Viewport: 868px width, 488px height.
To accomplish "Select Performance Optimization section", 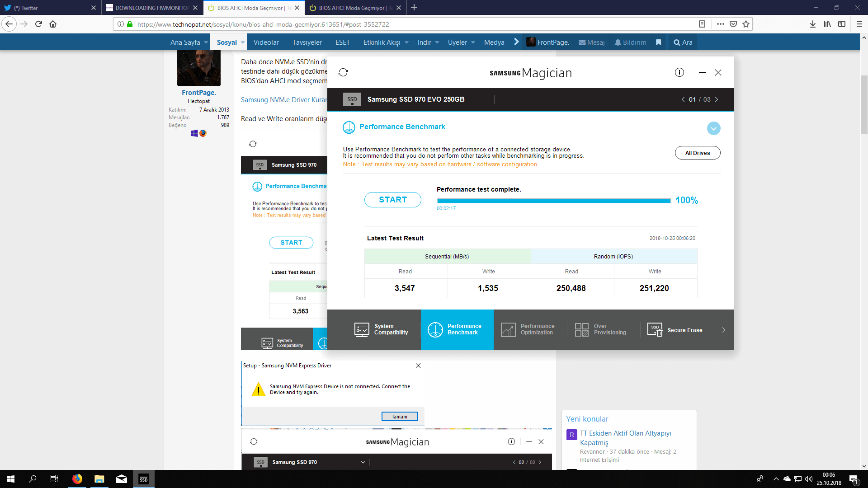I will point(528,329).
